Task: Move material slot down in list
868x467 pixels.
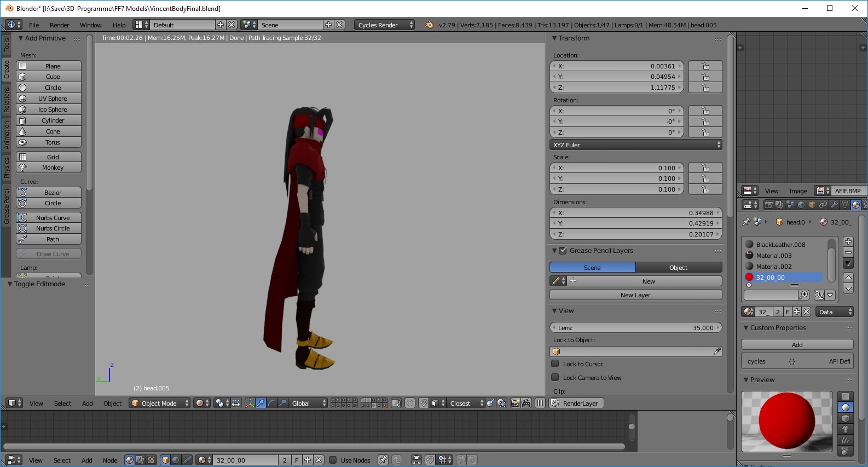Action: click(x=848, y=289)
